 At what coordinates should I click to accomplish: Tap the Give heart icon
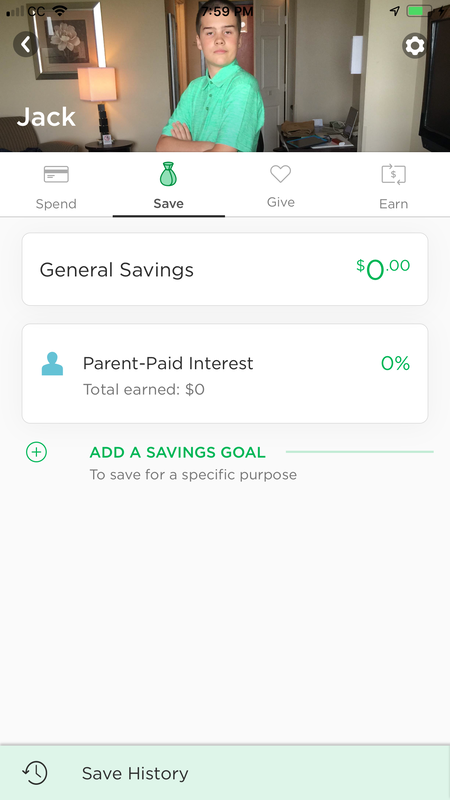[281, 174]
